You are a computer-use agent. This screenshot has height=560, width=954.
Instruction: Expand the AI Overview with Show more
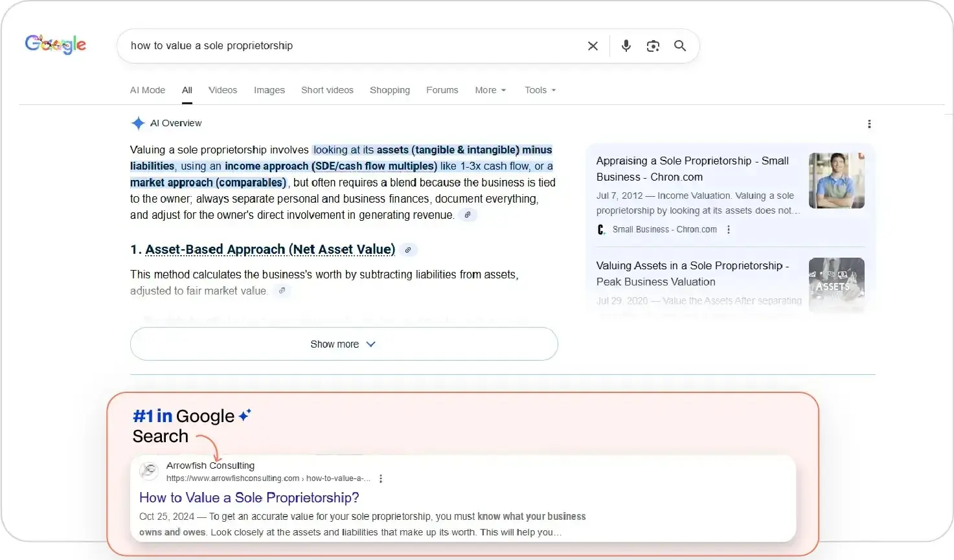click(x=343, y=344)
